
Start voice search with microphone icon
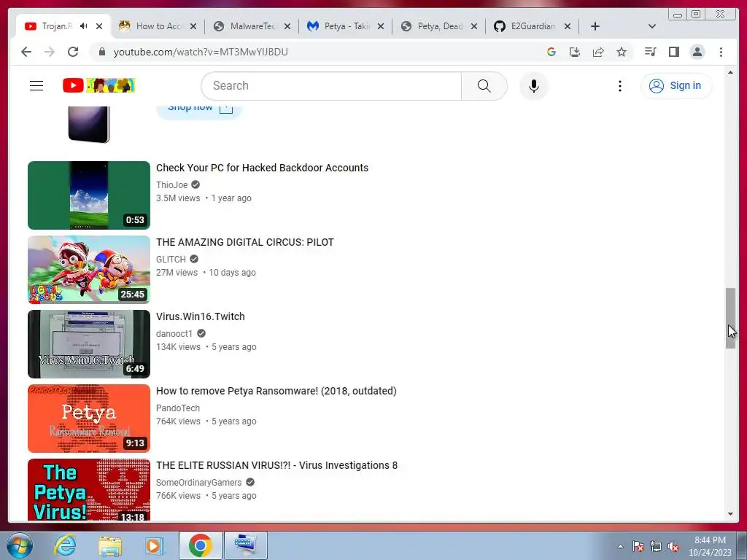[533, 86]
